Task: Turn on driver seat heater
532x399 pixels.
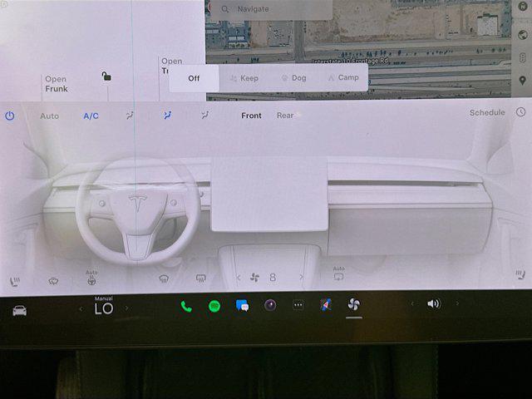Action: 15,282
